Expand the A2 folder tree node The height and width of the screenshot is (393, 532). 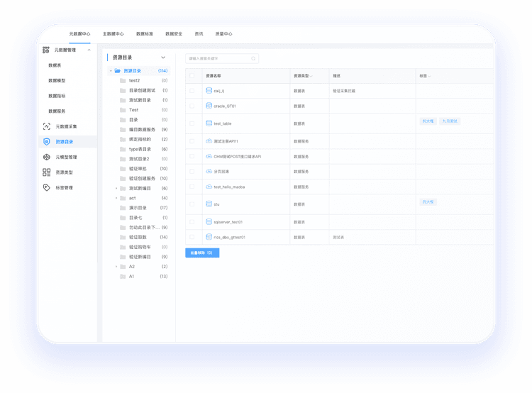(116, 267)
